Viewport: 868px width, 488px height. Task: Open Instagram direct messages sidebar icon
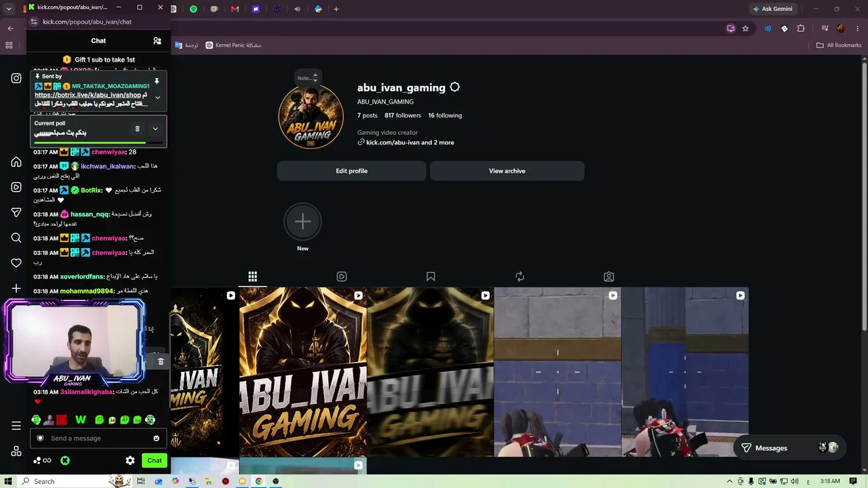point(16,213)
